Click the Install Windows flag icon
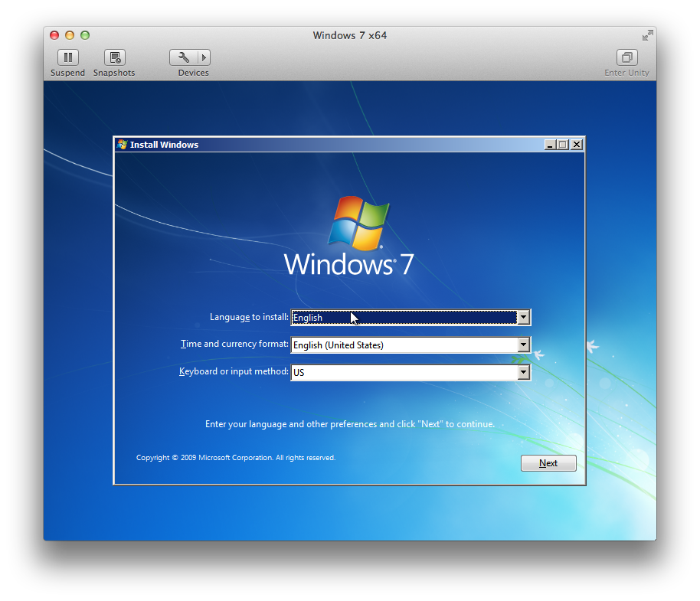The image size is (700, 601). click(122, 145)
